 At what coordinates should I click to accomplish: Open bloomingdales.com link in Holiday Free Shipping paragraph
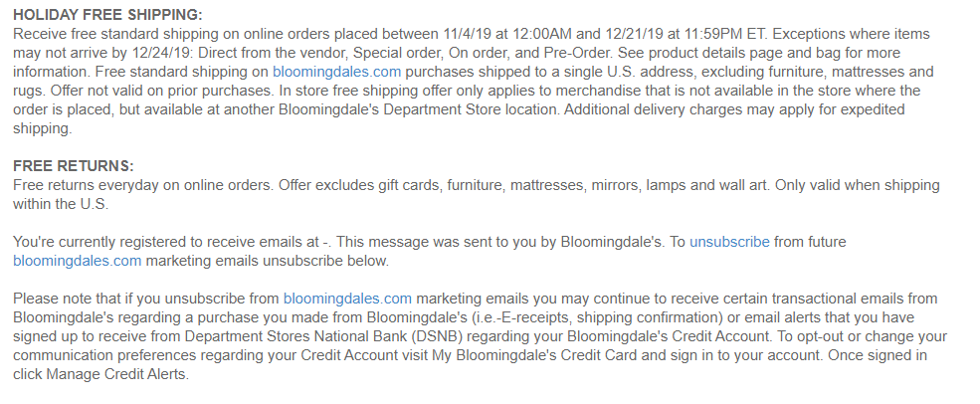pyautogui.click(x=337, y=72)
